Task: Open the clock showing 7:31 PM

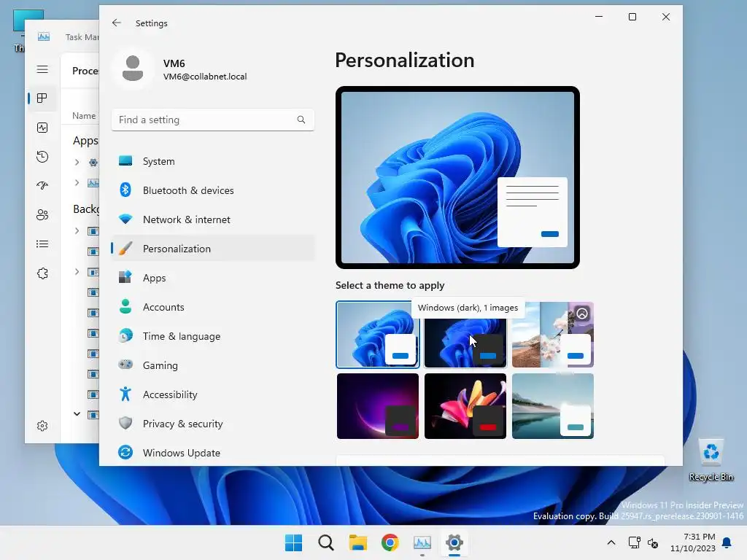Action: (x=693, y=542)
